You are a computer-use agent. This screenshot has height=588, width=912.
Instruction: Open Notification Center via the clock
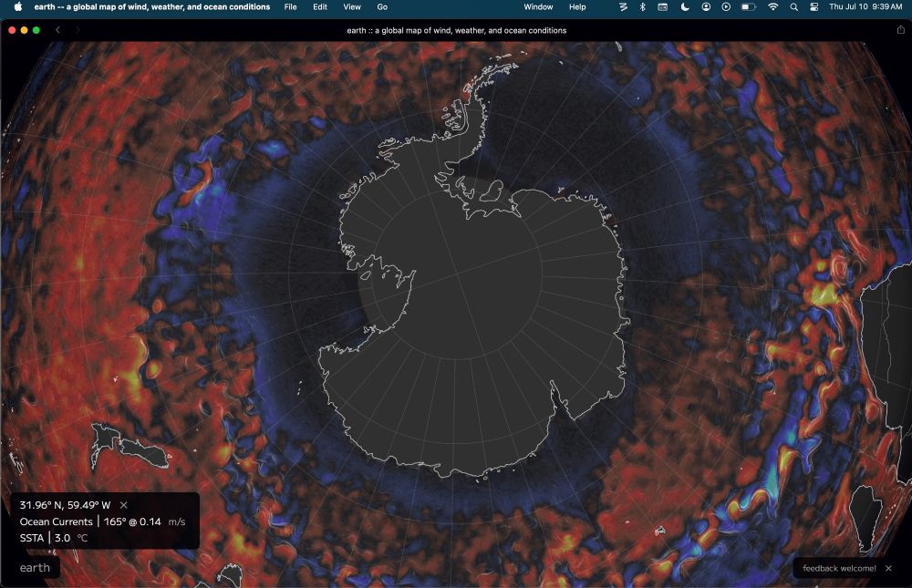coord(866,7)
